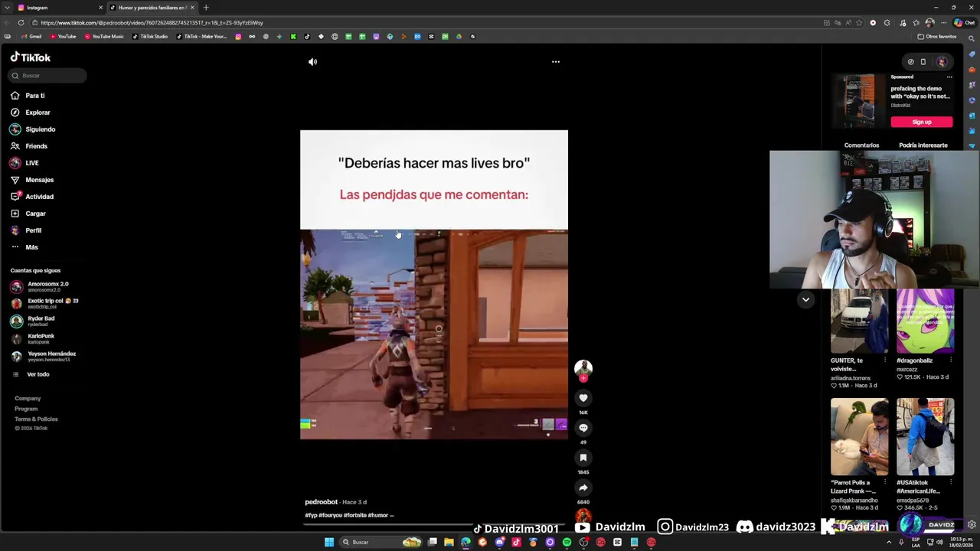980x551 pixels.
Task: Open the sponsored ad options menu
Action: [949, 77]
